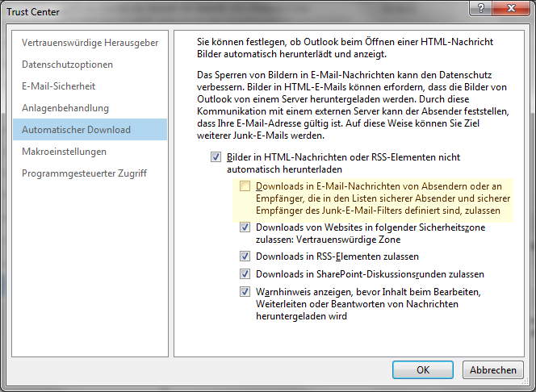The height and width of the screenshot is (392, 536).
Task: Go to Anlagenbehandlung settings
Action: pyautogui.click(x=90, y=108)
